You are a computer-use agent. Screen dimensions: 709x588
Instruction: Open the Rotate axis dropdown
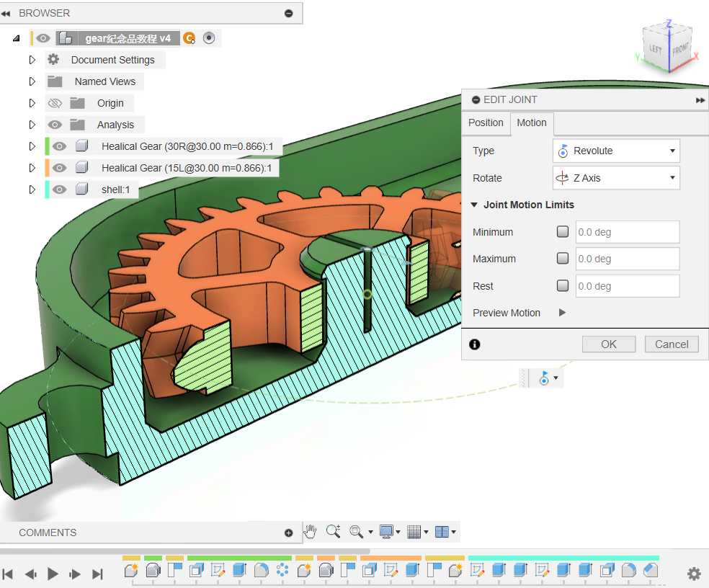616,178
